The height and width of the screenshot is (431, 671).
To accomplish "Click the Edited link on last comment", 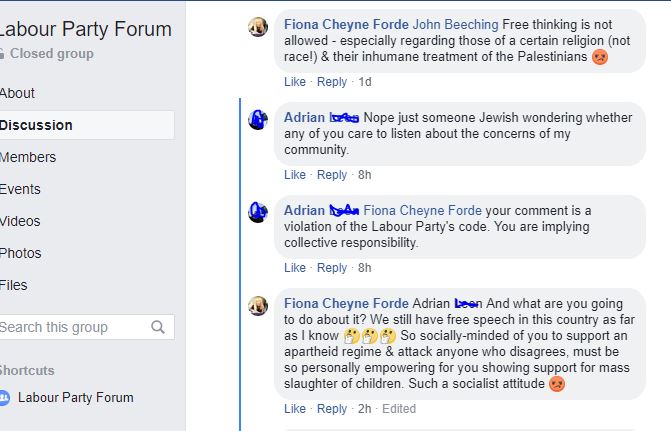I will click(x=398, y=409).
